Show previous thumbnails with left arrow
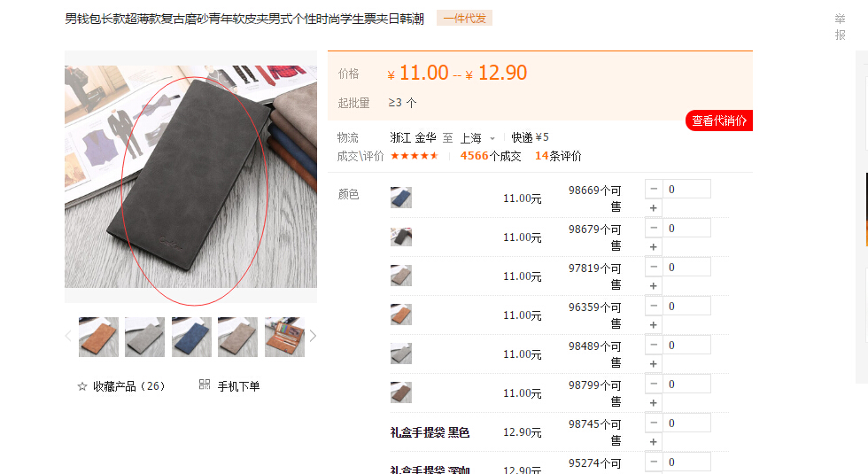 click(x=69, y=336)
